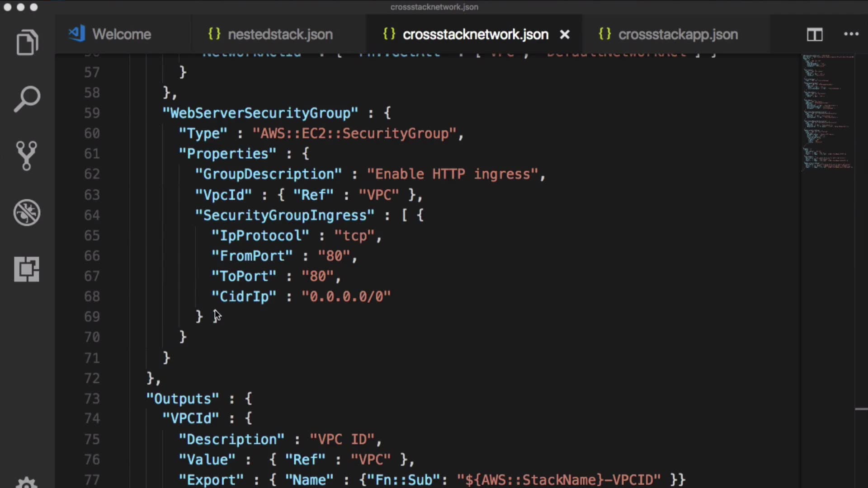The height and width of the screenshot is (488, 868).
Task: Switch to the crossstackapp.json tab
Action: (x=678, y=34)
